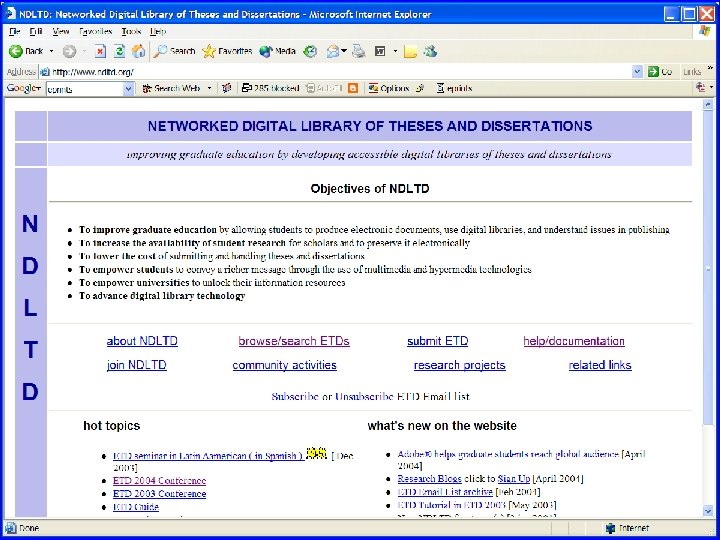The image size is (720, 540).
Task: Open the Back button history dropdown
Action: click(51, 51)
